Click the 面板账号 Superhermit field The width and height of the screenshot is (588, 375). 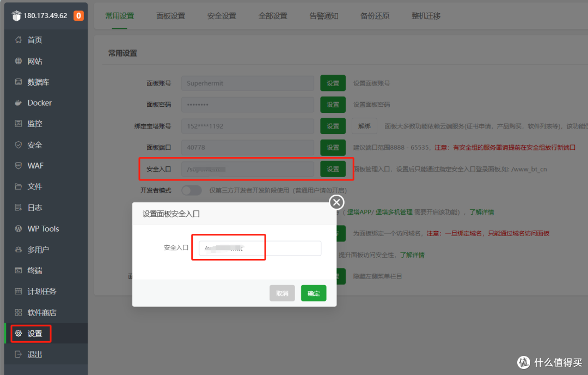[x=248, y=83]
